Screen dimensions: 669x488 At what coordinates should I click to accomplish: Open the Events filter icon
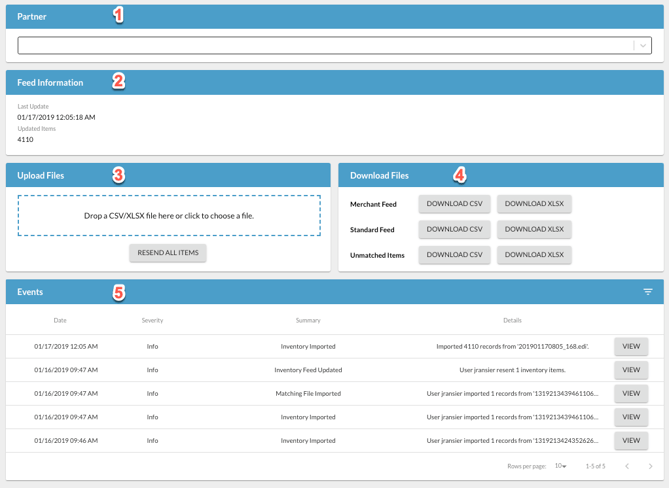click(x=647, y=292)
